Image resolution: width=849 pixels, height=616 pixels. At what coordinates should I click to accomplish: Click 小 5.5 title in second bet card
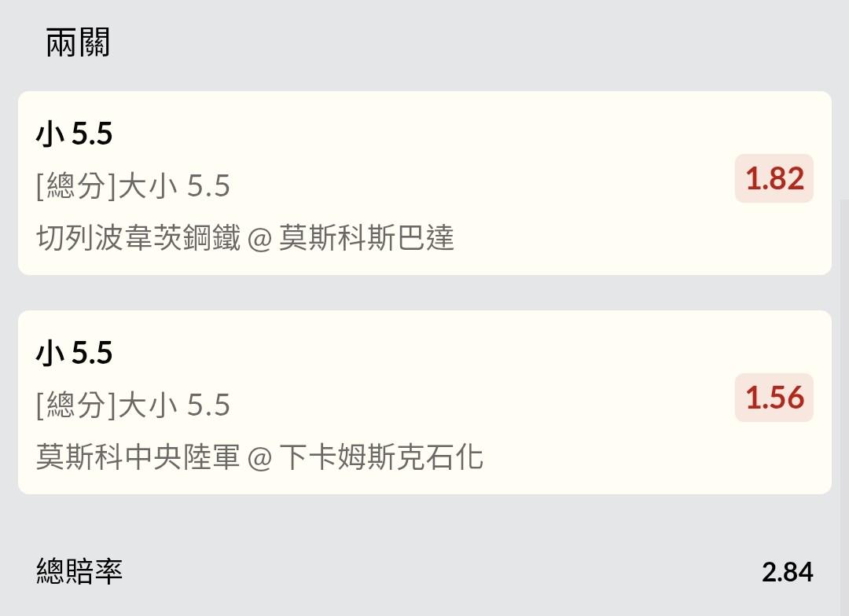[x=75, y=354]
